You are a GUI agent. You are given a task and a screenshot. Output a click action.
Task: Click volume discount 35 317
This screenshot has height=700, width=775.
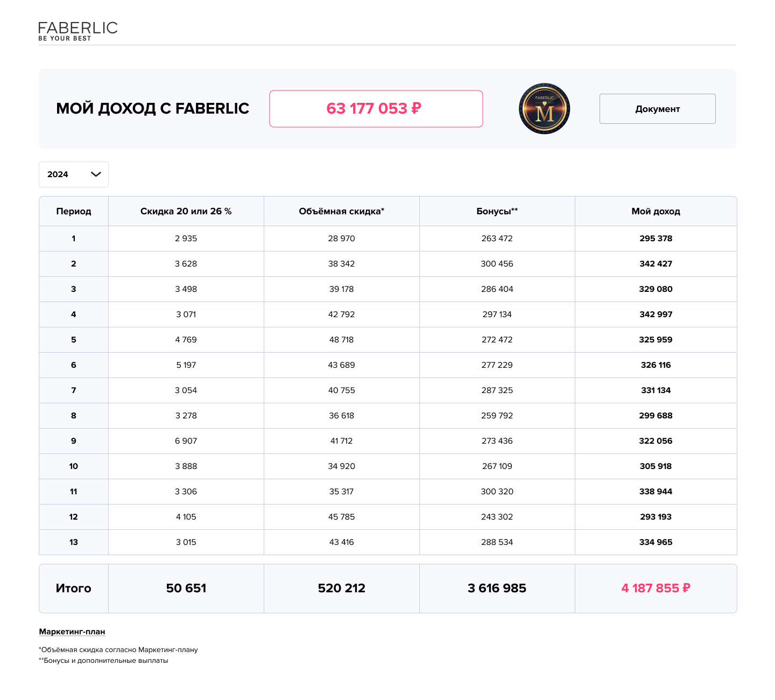342,492
